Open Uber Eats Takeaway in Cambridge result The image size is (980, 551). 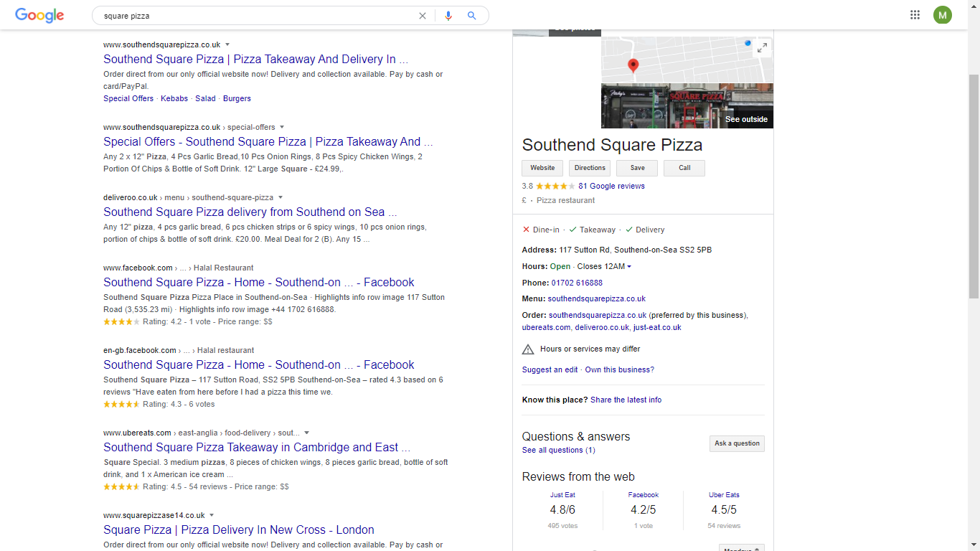click(x=257, y=448)
